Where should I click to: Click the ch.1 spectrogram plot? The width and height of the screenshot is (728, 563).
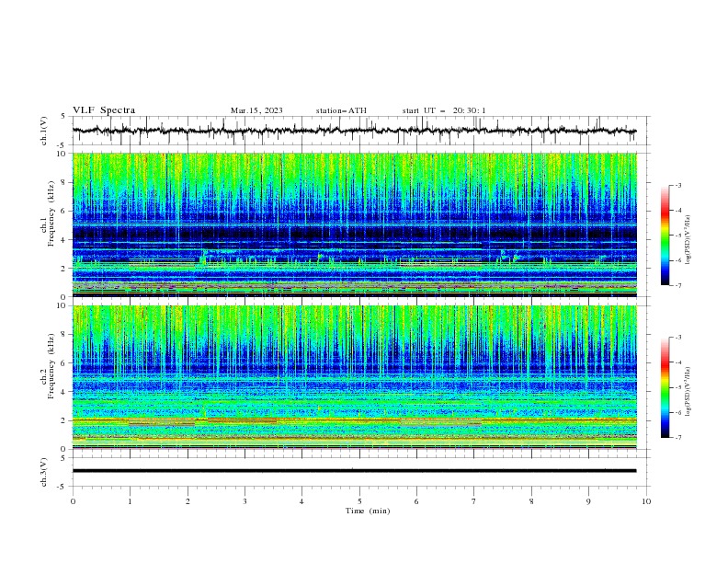(355, 224)
